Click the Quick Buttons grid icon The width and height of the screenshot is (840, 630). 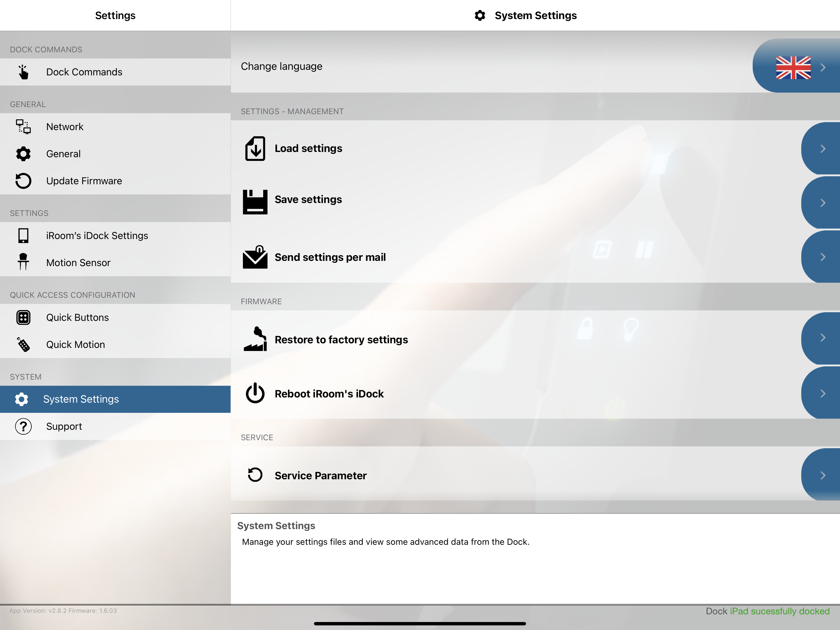coord(23,317)
